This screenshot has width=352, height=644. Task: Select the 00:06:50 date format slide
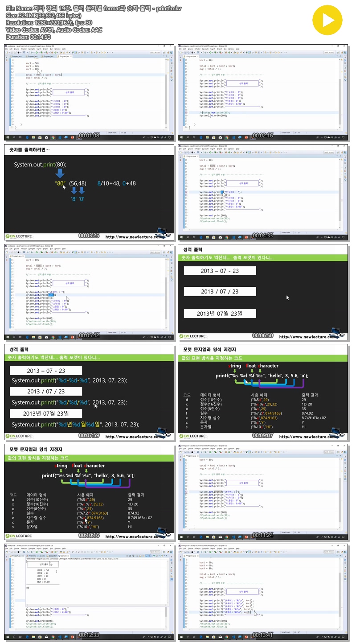(262, 292)
